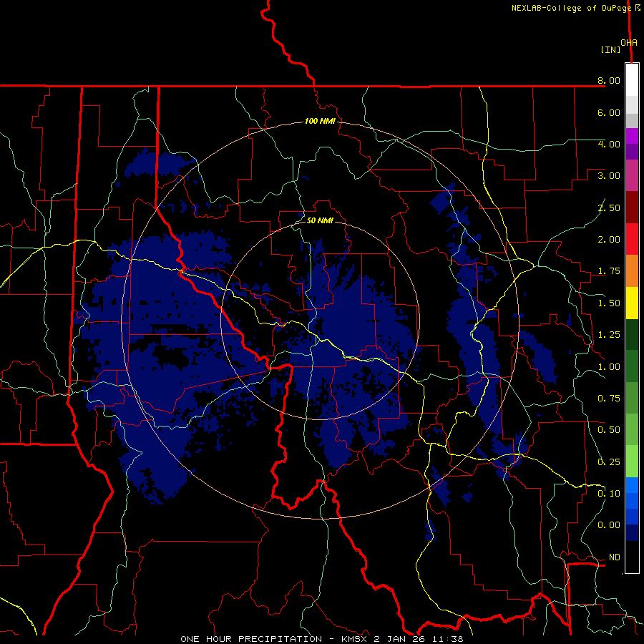644x644 pixels.
Task: Click the 3.00 legend value
Action: [609, 176]
